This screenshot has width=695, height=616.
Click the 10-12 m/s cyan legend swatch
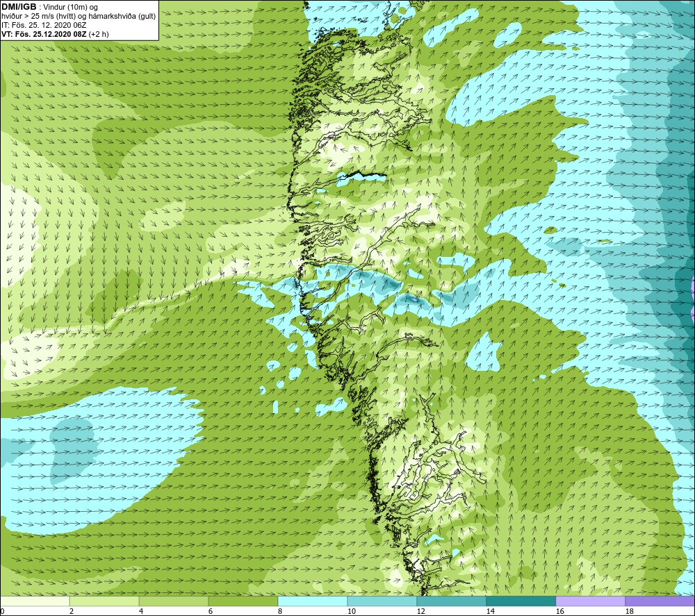pos(382,601)
